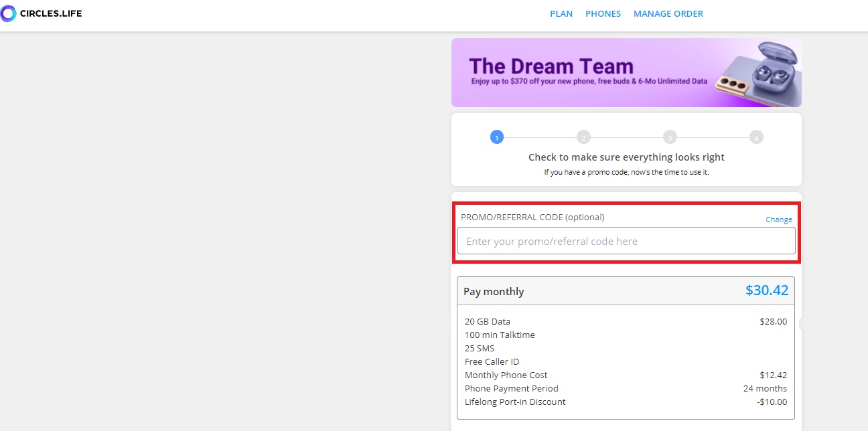Click the Pay monthly section header
The image size is (868, 431).
(494, 292)
